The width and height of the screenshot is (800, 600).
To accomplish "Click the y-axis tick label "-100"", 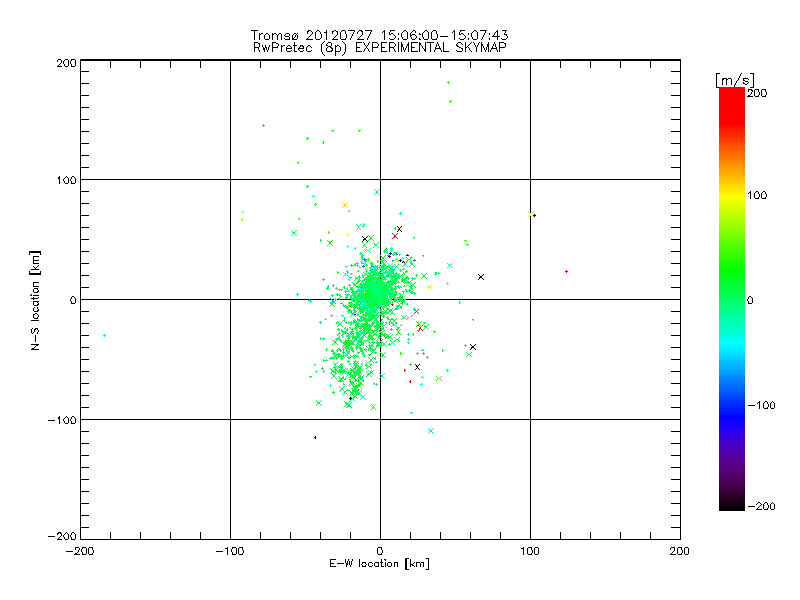I will (x=62, y=420).
